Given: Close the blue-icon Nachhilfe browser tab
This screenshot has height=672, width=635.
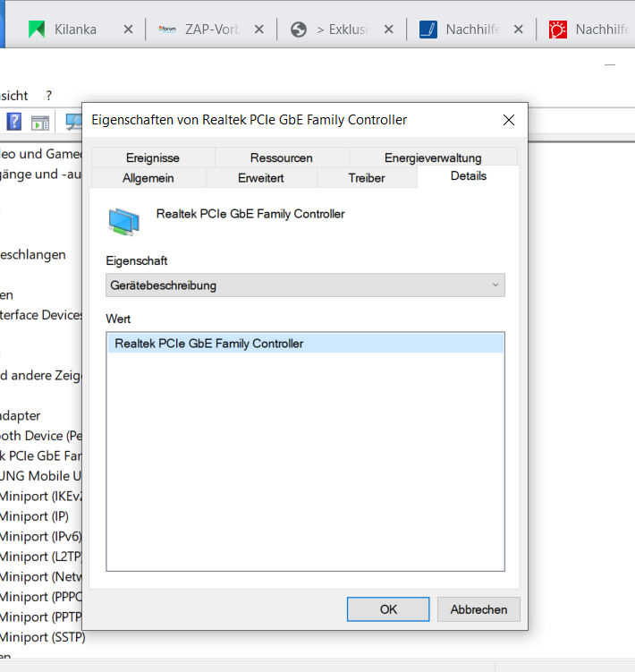Looking at the screenshot, I should pos(519,30).
